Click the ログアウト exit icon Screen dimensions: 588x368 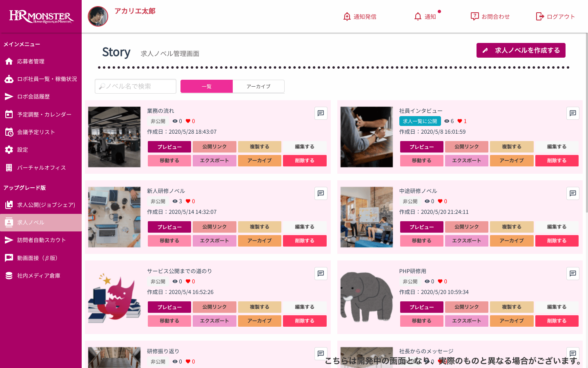[x=540, y=16]
